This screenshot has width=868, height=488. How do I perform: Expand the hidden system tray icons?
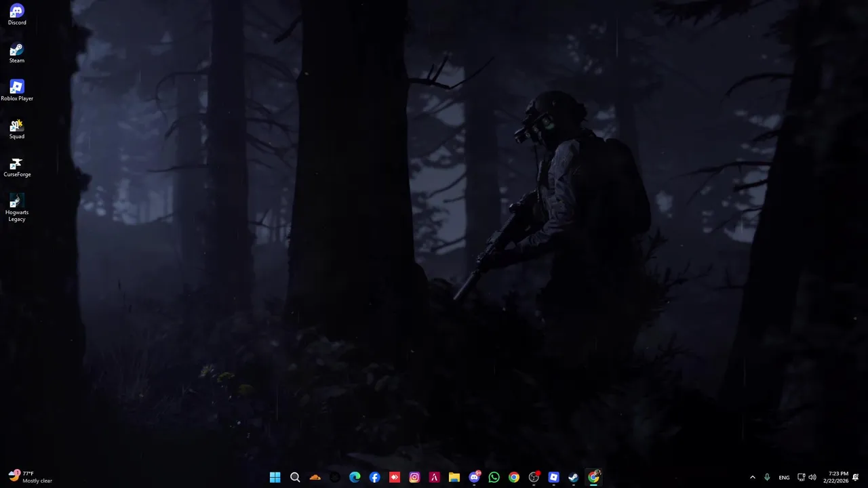point(752,477)
